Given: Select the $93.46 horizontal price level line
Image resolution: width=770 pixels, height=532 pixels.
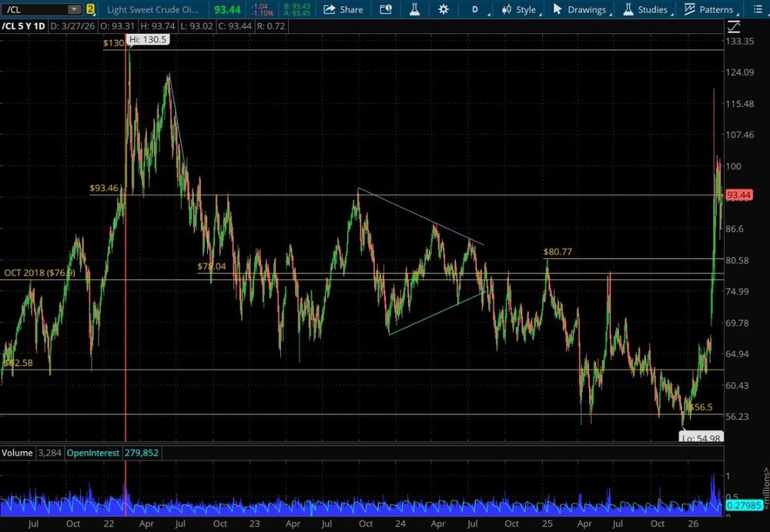Looking at the screenshot, I should [385, 195].
